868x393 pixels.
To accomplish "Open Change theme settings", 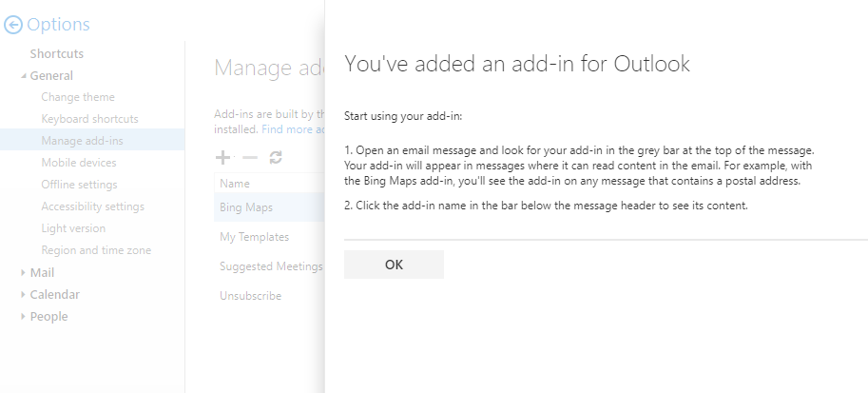I will (78, 97).
